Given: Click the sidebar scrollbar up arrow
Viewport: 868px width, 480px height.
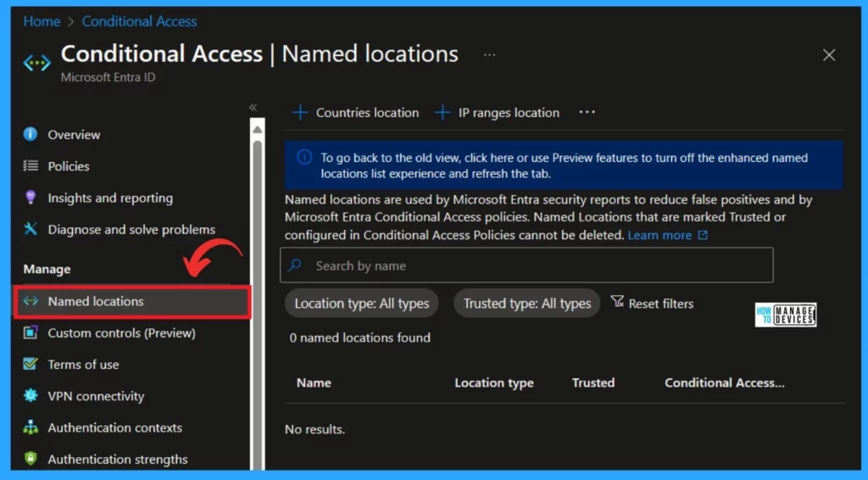Looking at the screenshot, I should (258, 130).
